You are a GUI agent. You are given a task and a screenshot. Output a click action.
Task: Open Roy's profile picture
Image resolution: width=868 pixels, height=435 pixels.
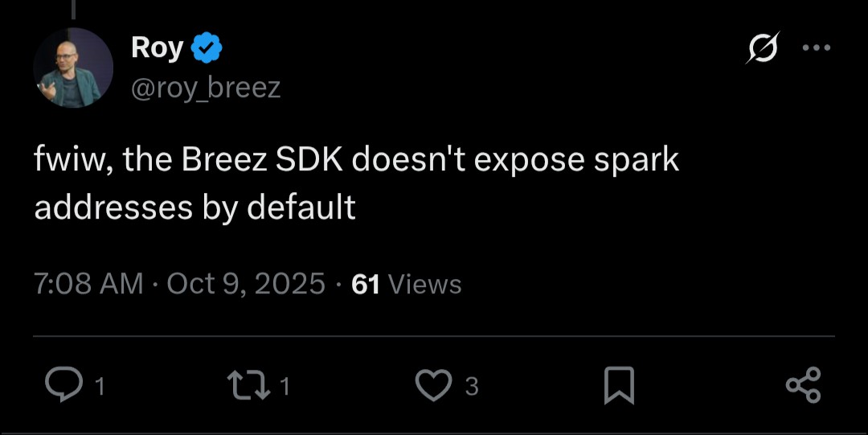(73, 68)
